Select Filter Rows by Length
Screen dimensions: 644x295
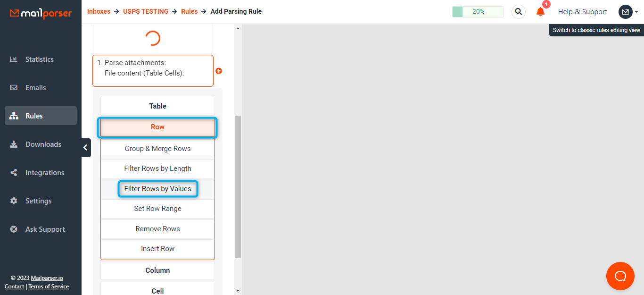[x=157, y=169]
